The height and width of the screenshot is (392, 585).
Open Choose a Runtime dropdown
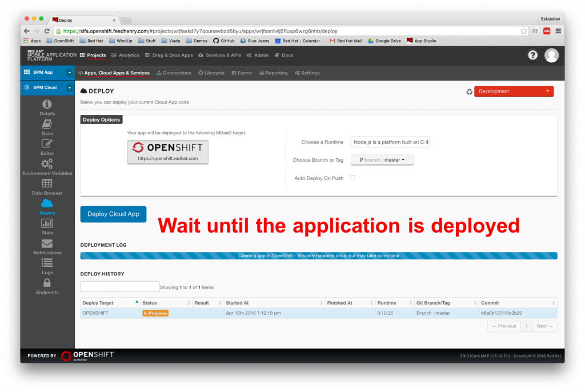pyautogui.click(x=390, y=142)
